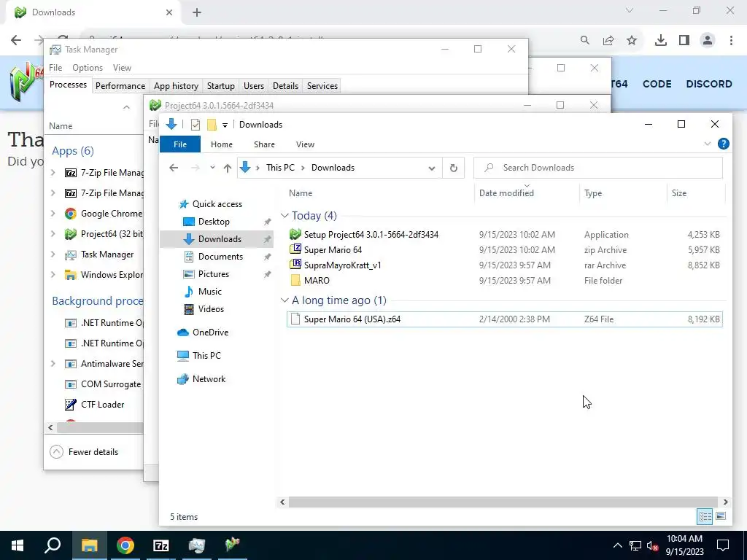The height and width of the screenshot is (560, 747).
Task: Collapse the A long time ago group
Action: click(285, 300)
